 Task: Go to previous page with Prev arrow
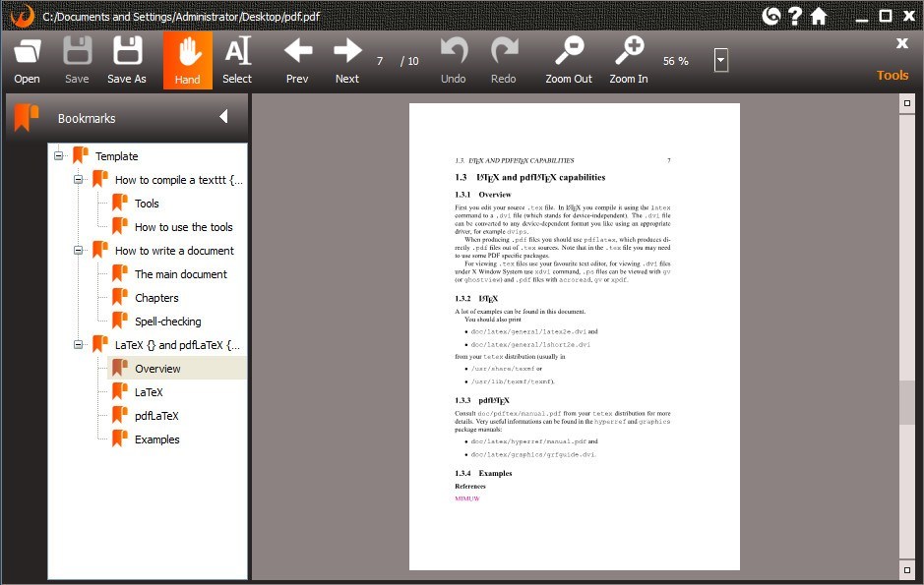[x=297, y=60]
